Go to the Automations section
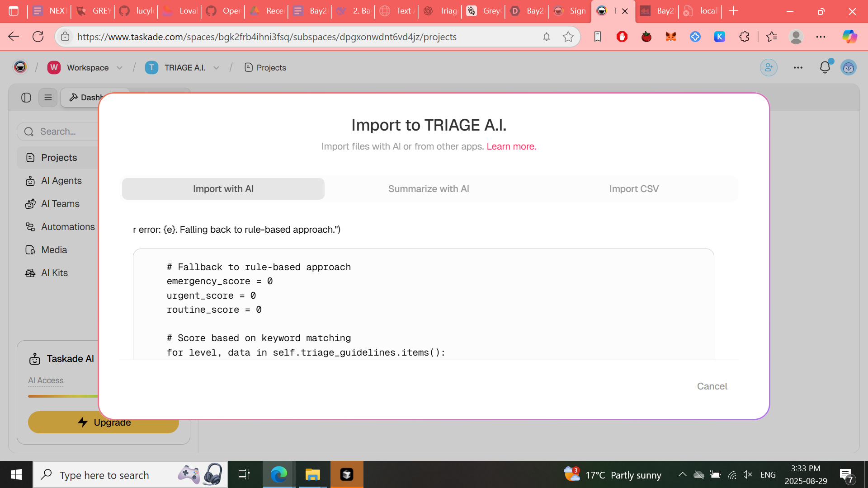The image size is (868, 488). coord(67,227)
